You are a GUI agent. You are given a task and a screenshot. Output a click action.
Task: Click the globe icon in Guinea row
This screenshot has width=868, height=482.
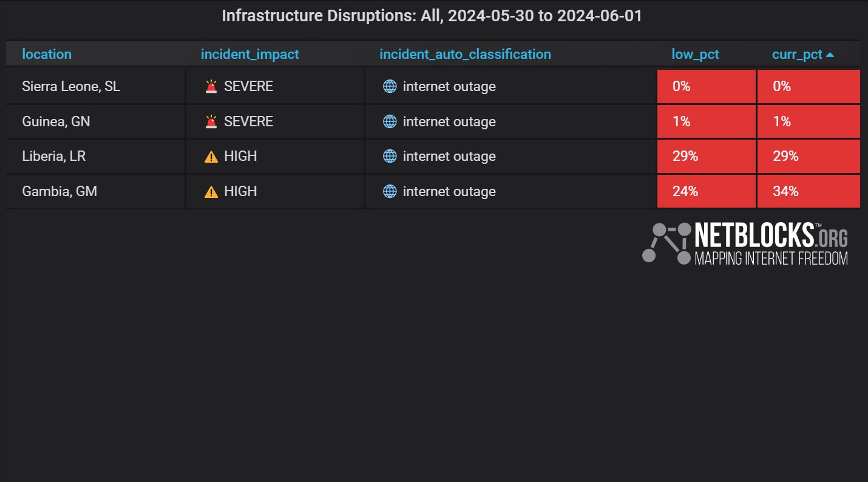[x=390, y=121]
